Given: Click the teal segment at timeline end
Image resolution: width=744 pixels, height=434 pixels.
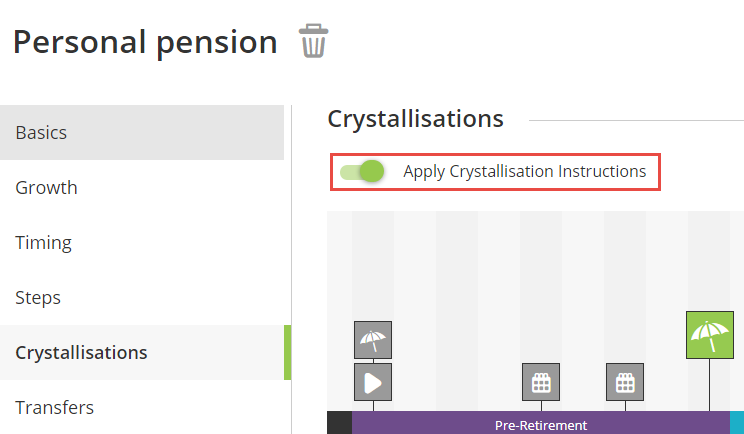Looking at the screenshot, I should (x=737, y=424).
